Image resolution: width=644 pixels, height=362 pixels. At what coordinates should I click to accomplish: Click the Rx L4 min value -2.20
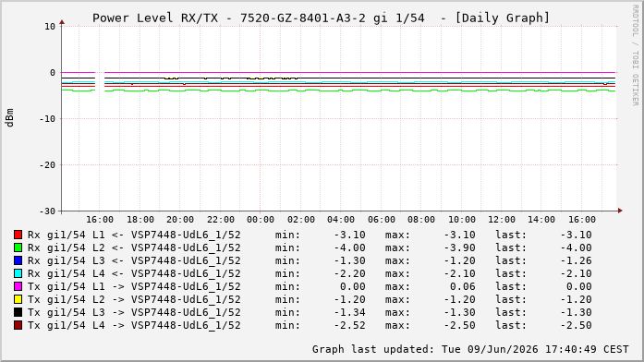[x=349, y=273]
